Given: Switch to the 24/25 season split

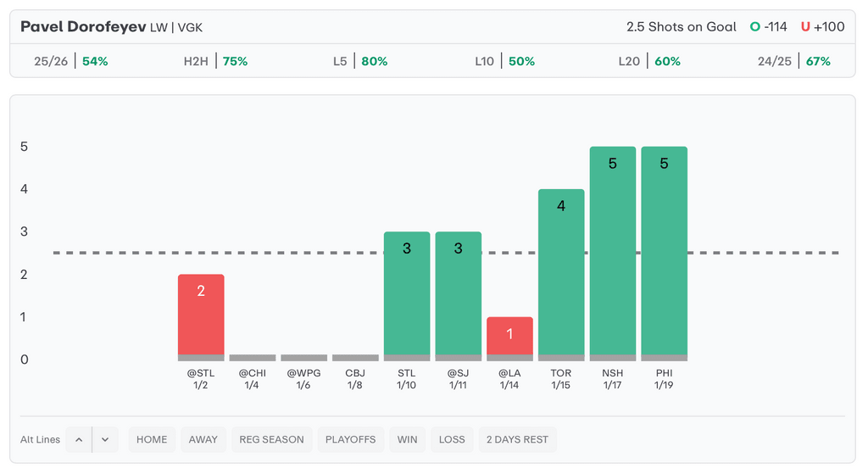Looking at the screenshot, I should tap(794, 61).
